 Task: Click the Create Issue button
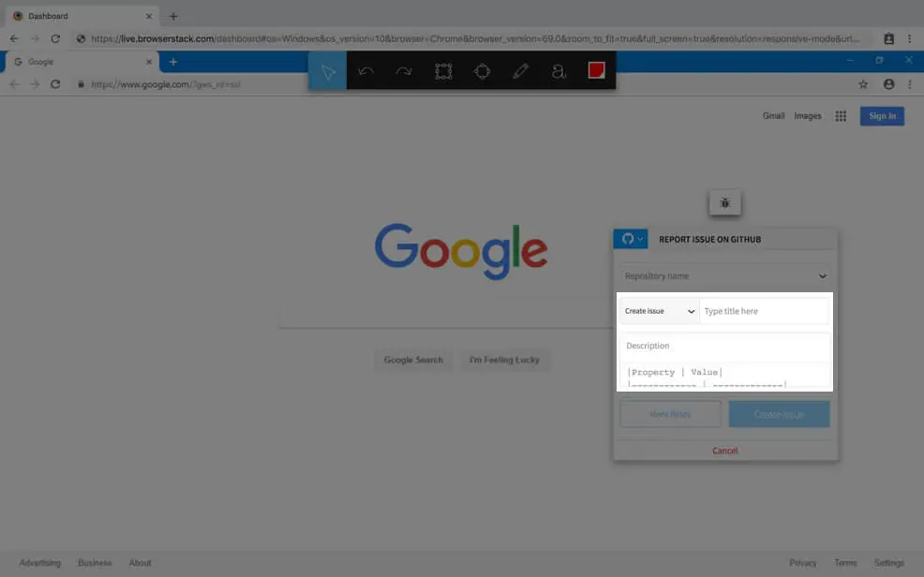point(779,415)
